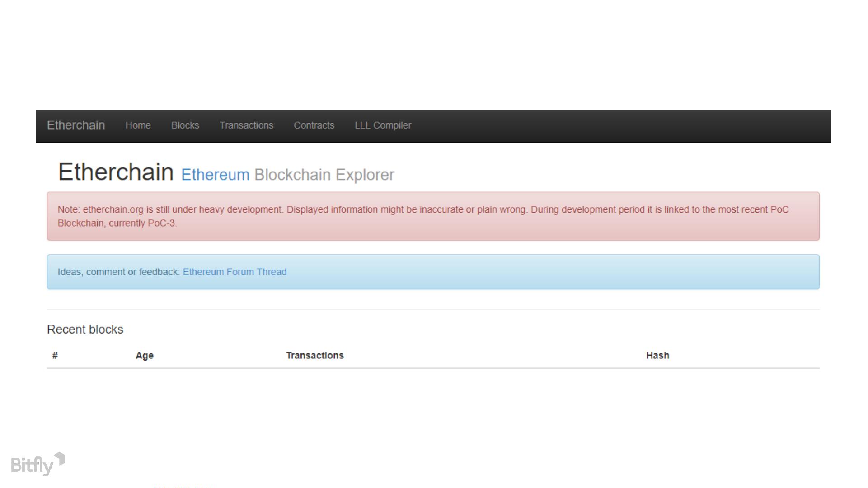
Task: Follow the Ethereum link in heading
Action: (x=215, y=175)
